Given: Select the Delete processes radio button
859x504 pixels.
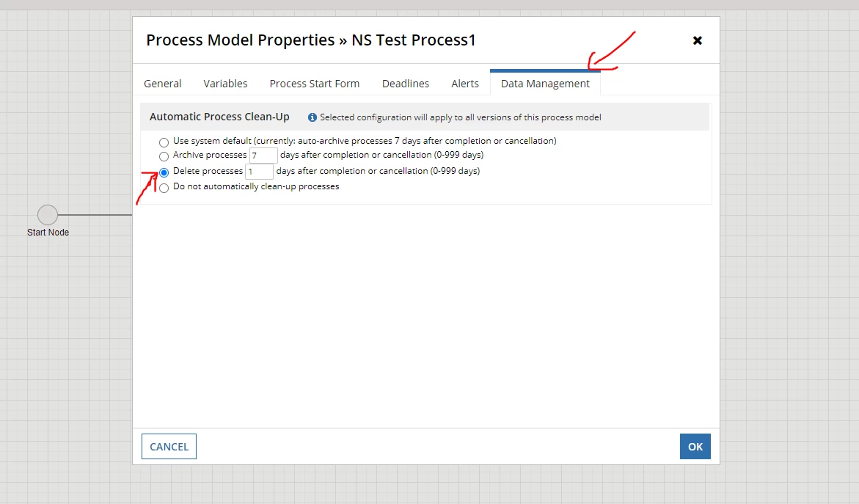Looking at the screenshot, I should point(164,172).
